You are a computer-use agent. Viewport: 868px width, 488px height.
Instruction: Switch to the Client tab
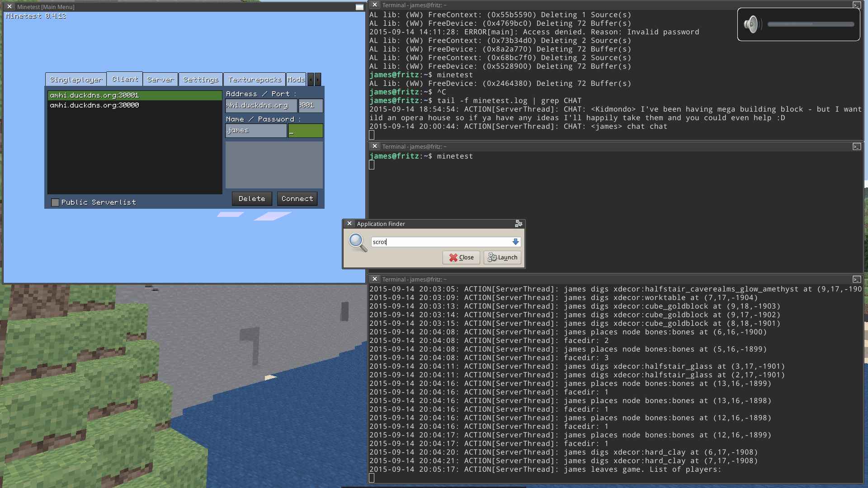(x=125, y=79)
